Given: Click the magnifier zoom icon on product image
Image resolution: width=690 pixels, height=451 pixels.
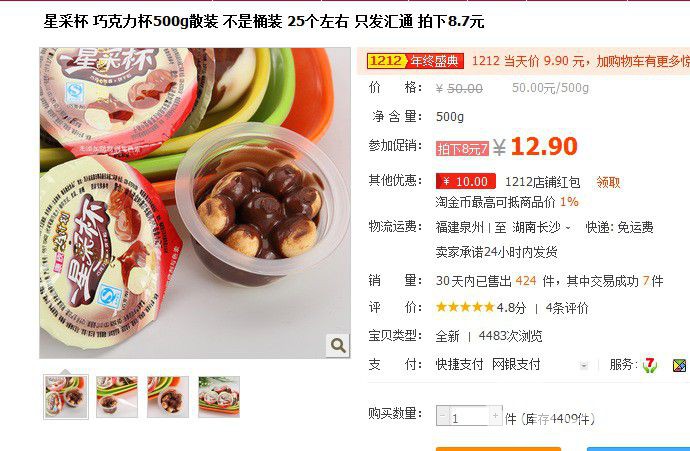Looking at the screenshot, I should click(338, 345).
